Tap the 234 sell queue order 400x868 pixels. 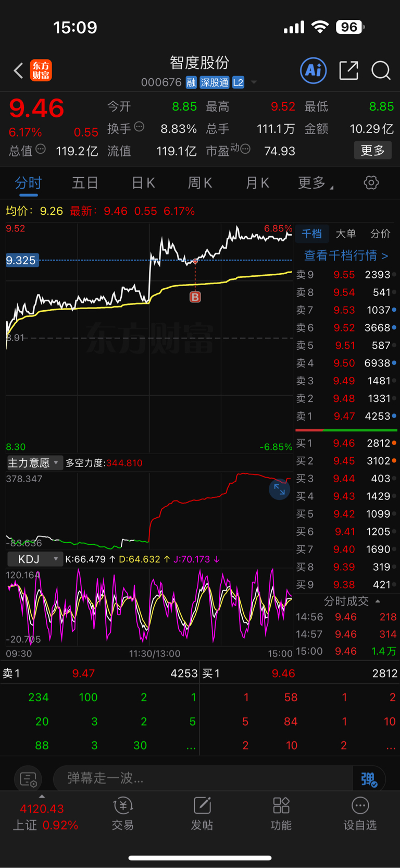coord(39,698)
